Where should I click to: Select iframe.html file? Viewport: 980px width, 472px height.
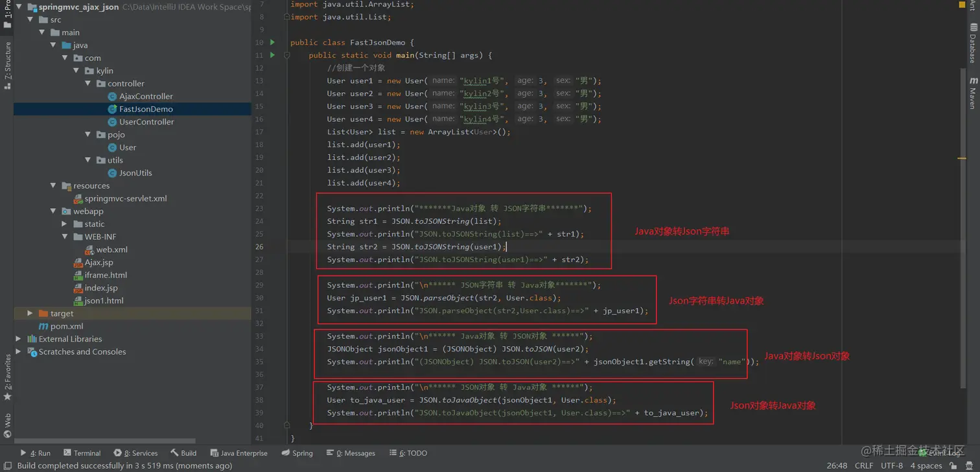point(100,276)
